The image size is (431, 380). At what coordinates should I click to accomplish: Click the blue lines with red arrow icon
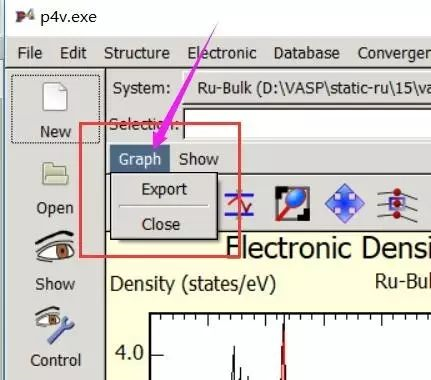pyautogui.click(x=239, y=204)
